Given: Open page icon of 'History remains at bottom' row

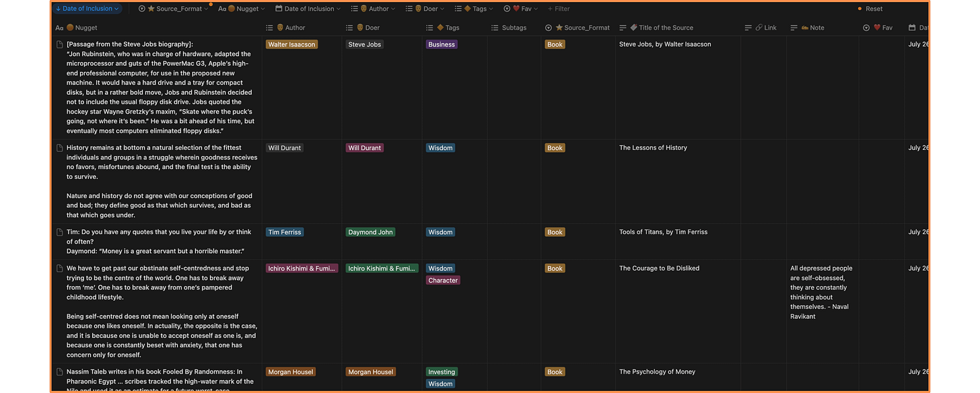Looking at the screenshot, I should pyautogui.click(x=59, y=148).
